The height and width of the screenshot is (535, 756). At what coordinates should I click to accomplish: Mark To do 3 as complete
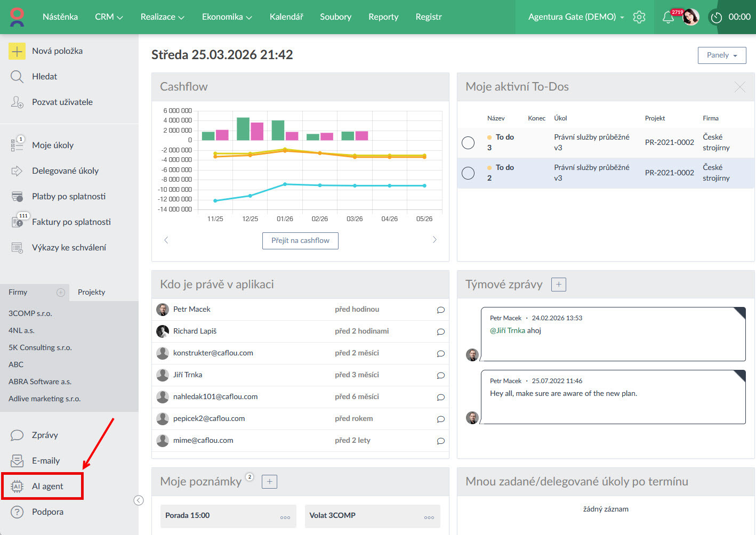468,143
